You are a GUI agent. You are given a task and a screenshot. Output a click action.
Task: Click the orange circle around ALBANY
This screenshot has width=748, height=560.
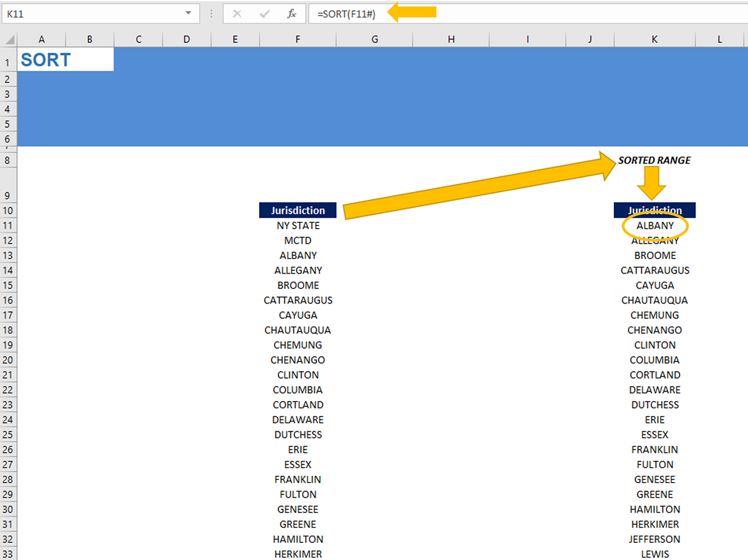tap(654, 225)
